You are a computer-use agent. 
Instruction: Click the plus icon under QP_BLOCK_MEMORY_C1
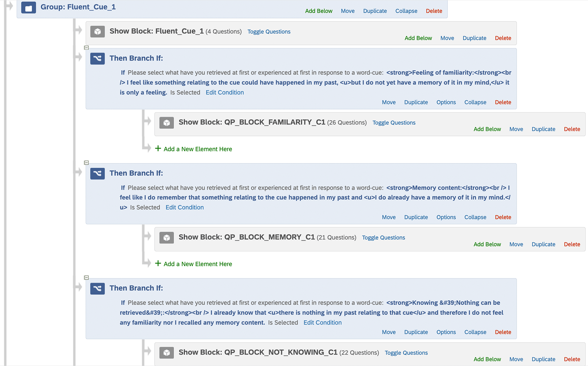click(158, 264)
